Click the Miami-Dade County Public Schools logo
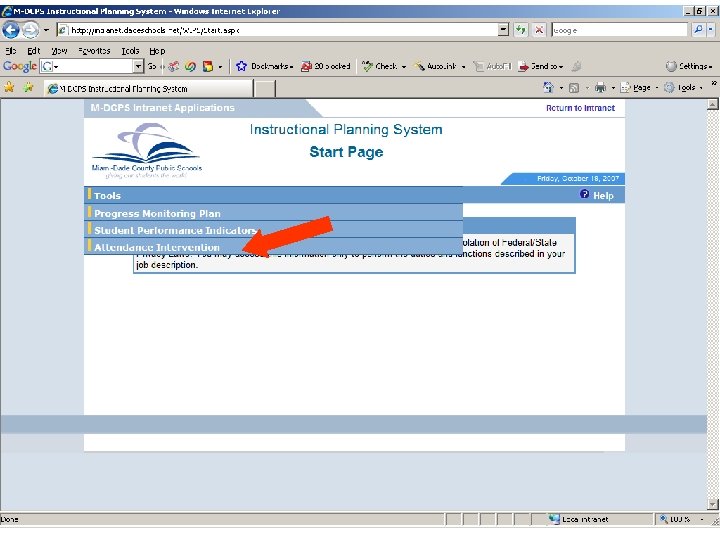 (146, 150)
